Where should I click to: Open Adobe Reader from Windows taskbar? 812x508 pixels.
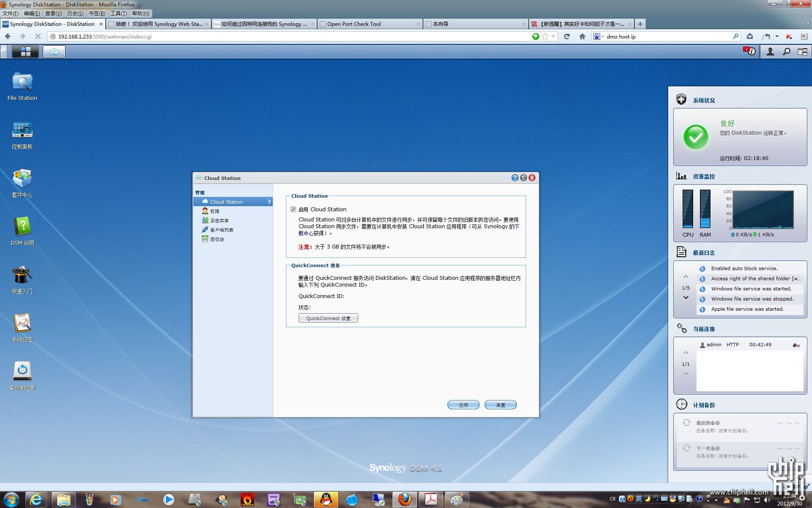click(x=431, y=500)
